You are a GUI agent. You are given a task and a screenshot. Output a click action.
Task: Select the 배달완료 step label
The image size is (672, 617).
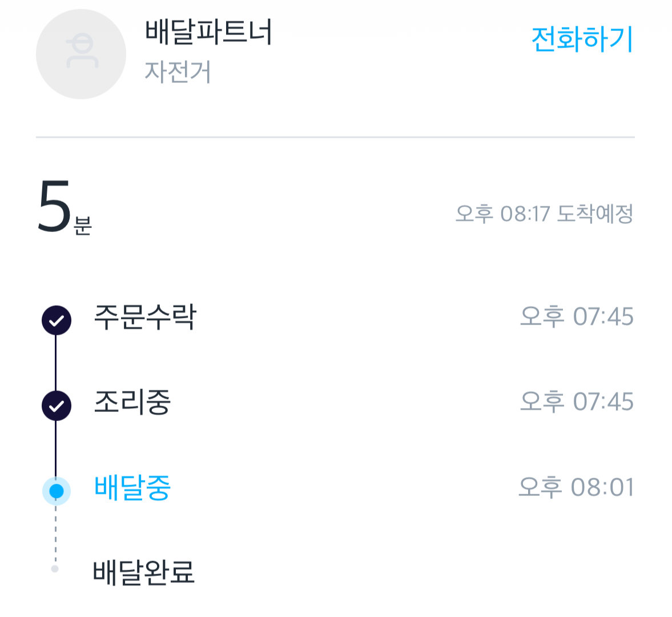point(144,572)
